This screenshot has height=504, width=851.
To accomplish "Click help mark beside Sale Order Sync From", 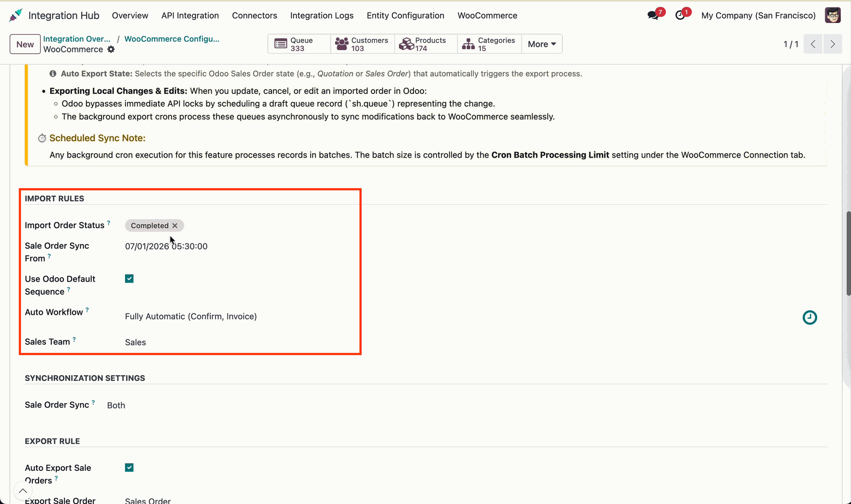I will tap(49, 256).
